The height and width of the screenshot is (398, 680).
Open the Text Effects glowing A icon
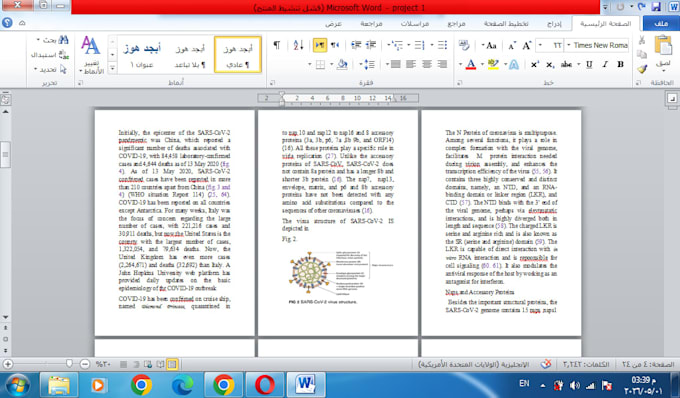click(x=514, y=65)
